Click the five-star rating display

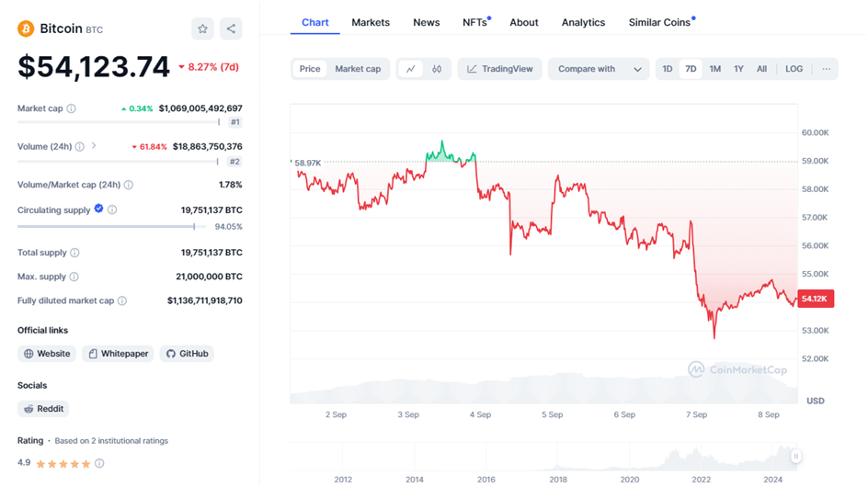(63, 464)
